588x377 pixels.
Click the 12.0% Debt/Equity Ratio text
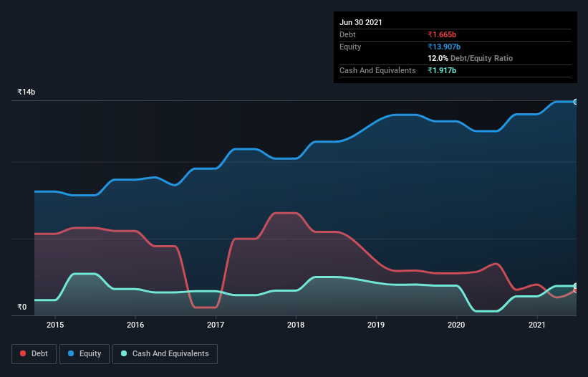pyautogui.click(x=471, y=58)
